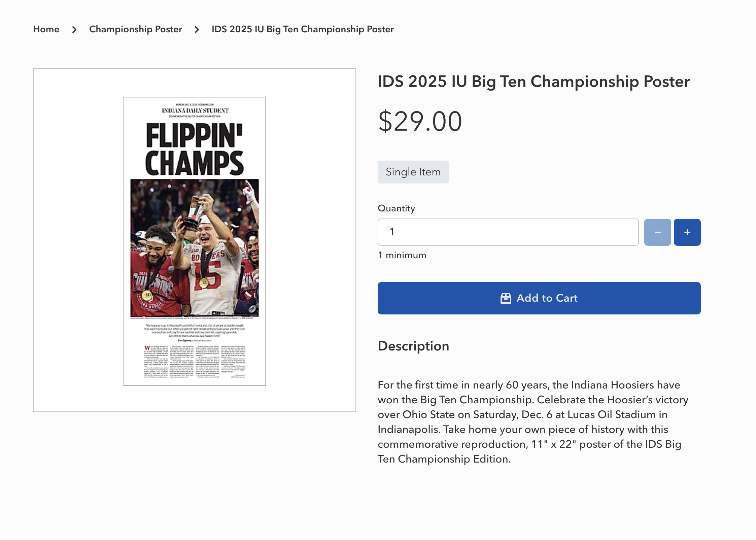This screenshot has width=756, height=540.
Task: Click the $29.00 price
Action: (420, 121)
